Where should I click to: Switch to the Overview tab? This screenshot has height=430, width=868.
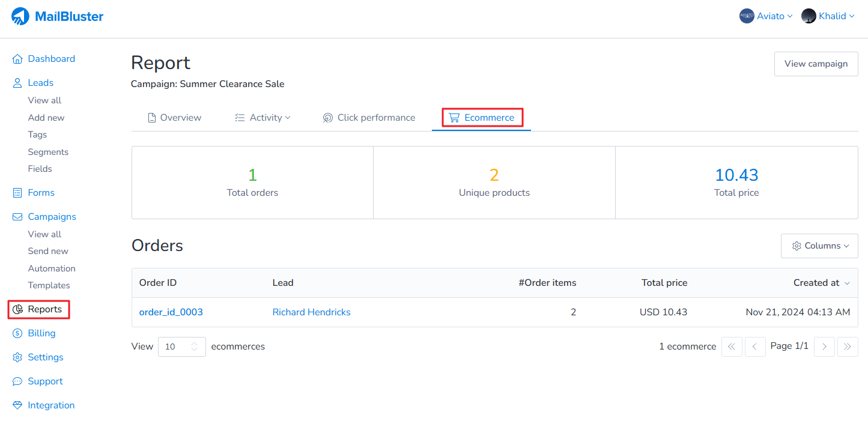(x=174, y=118)
